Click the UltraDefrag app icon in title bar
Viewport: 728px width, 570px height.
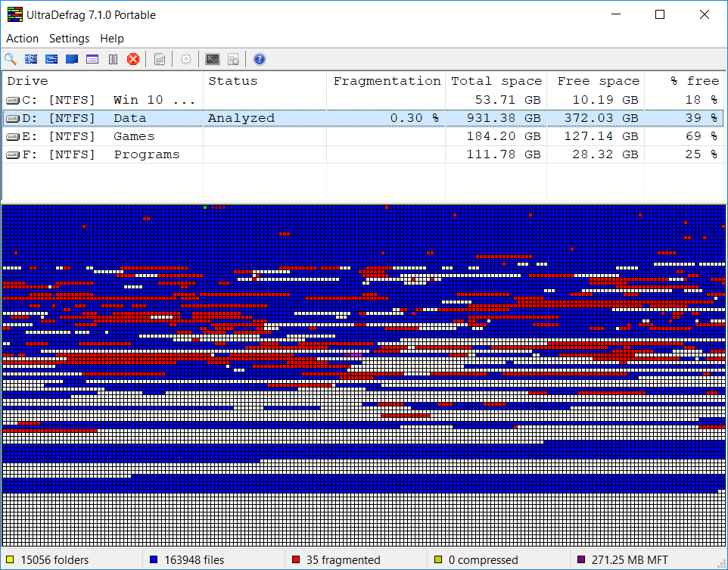pyautogui.click(x=15, y=15)
